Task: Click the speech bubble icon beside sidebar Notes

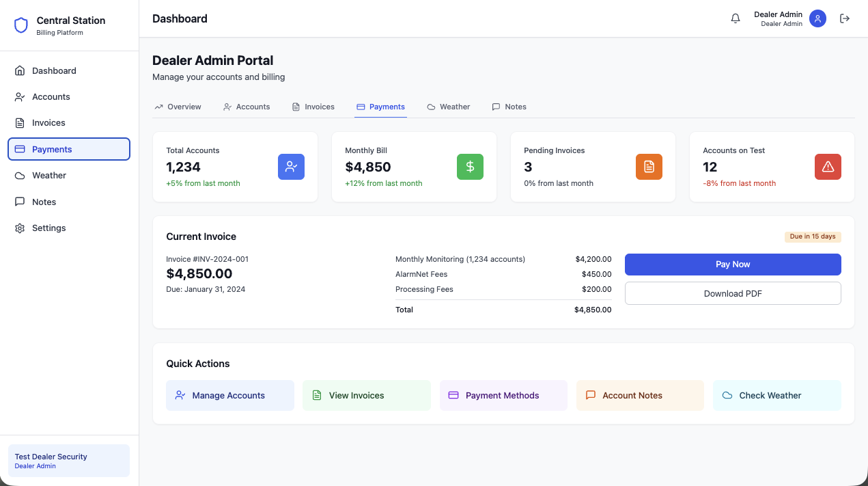Action: [20, 202]
